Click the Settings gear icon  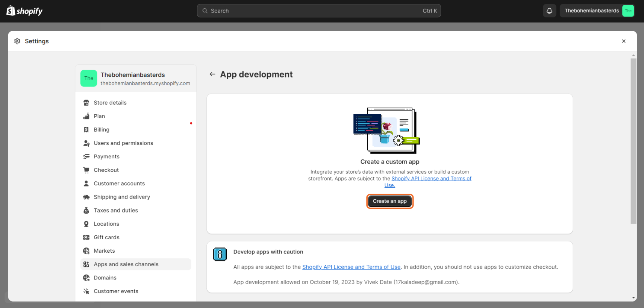[x=17, y=41]
